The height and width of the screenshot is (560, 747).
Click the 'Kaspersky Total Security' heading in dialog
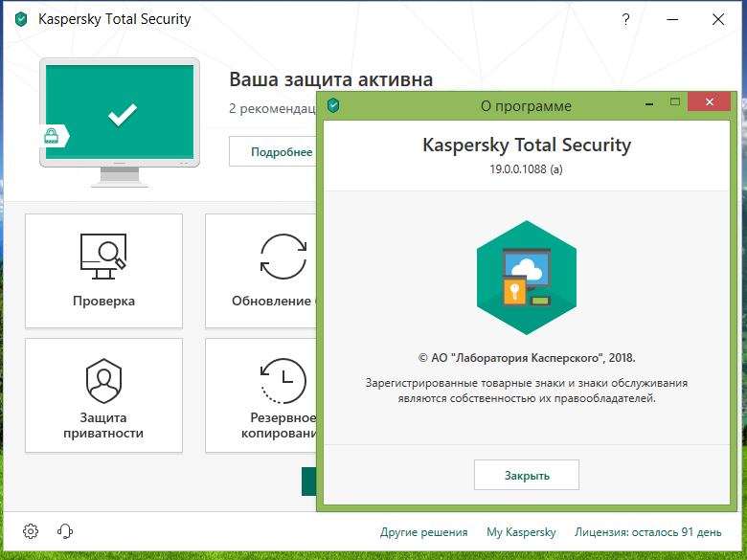[527, 145]
